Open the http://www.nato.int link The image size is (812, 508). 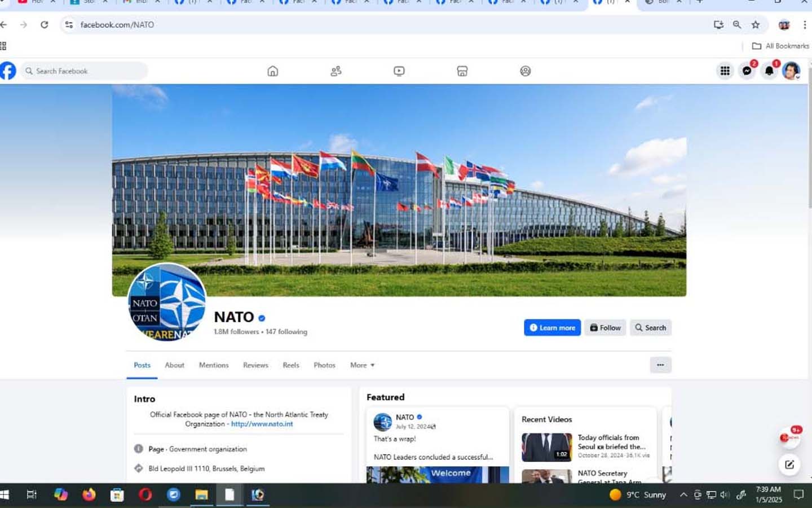pos(262,424)
